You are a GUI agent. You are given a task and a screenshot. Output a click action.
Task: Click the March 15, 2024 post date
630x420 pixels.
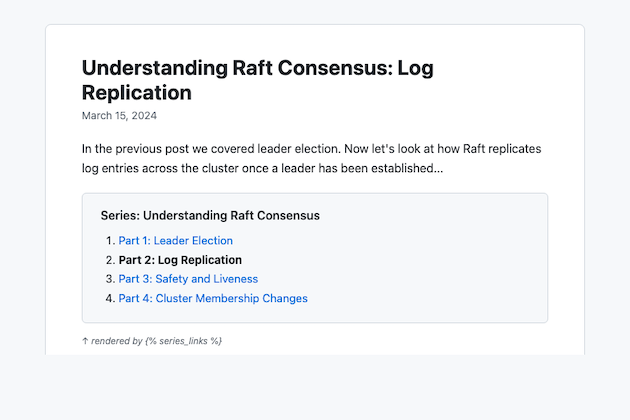(x=119, y=116)
